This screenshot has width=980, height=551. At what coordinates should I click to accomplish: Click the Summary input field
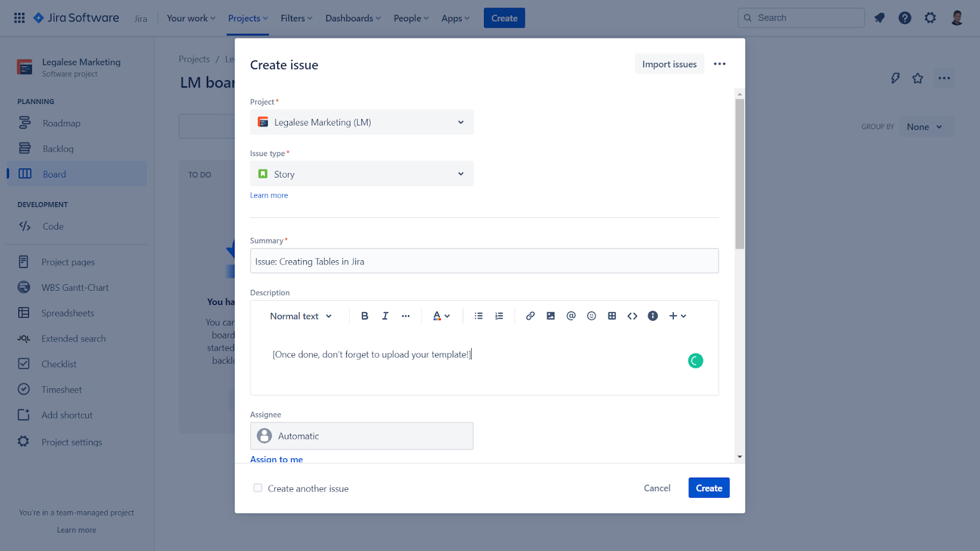point(484,261)
